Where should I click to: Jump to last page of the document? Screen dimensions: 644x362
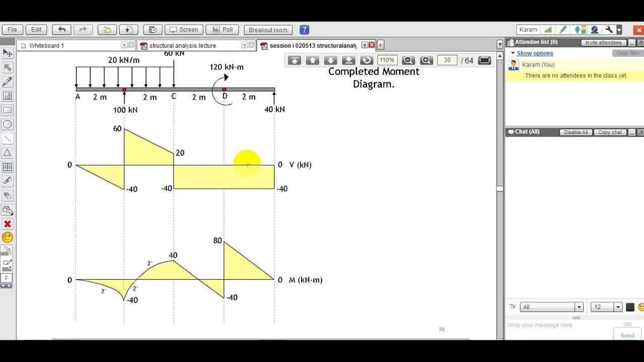(349, 60)
